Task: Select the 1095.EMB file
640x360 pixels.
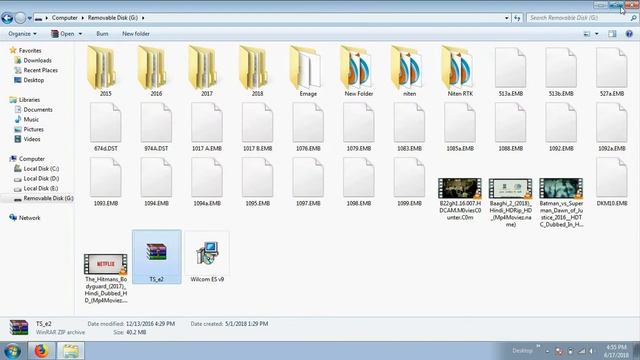Action: click(x=257, y=182)
